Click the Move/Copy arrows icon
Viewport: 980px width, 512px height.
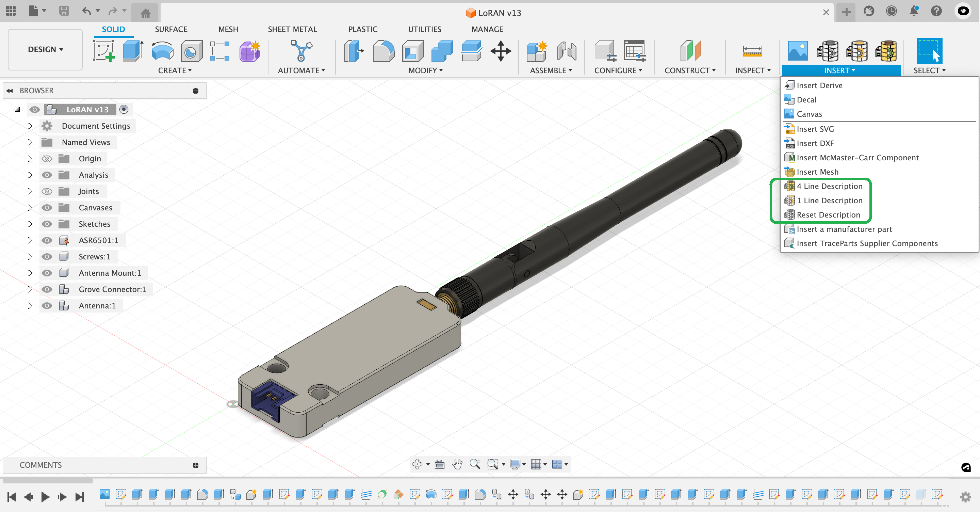pyautogui.click(x=500, y=51)
